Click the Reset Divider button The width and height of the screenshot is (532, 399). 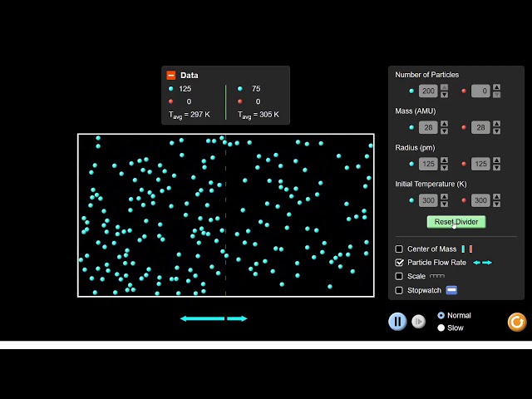456,222
